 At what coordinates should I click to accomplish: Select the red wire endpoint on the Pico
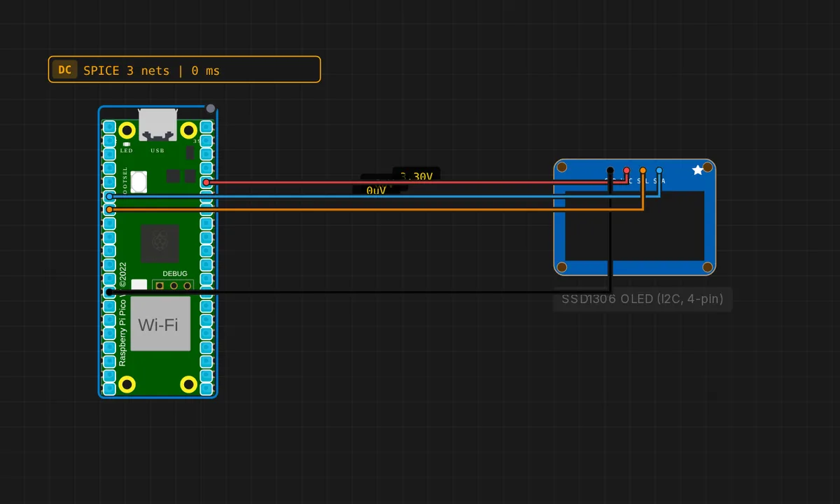coord(206,183)
